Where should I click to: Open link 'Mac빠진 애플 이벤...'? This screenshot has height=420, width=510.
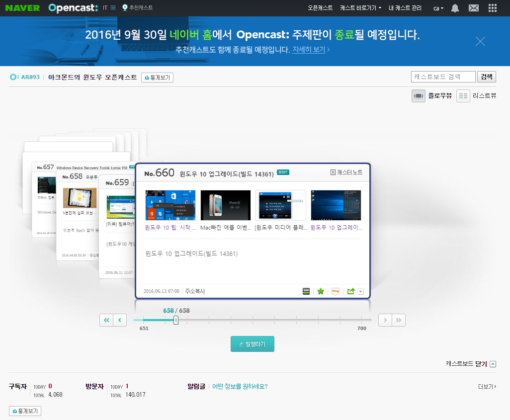click(226, 228)
